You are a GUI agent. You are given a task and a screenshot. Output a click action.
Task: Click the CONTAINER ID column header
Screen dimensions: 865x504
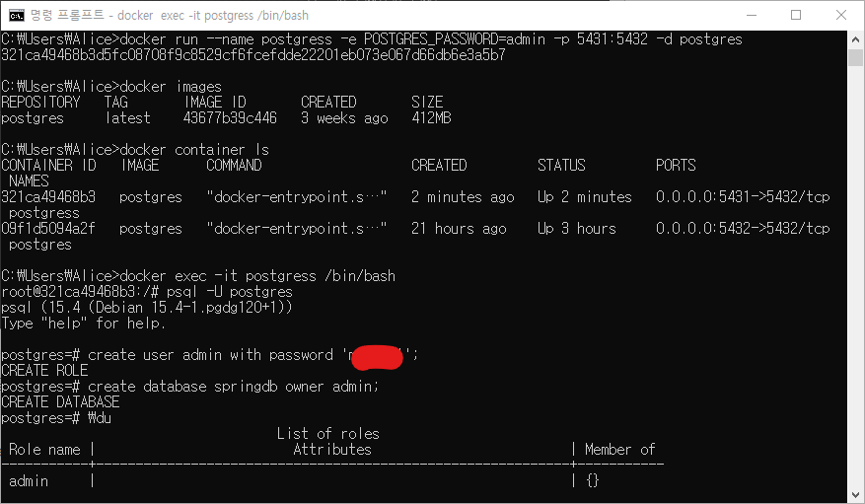(x=48, y=166)
